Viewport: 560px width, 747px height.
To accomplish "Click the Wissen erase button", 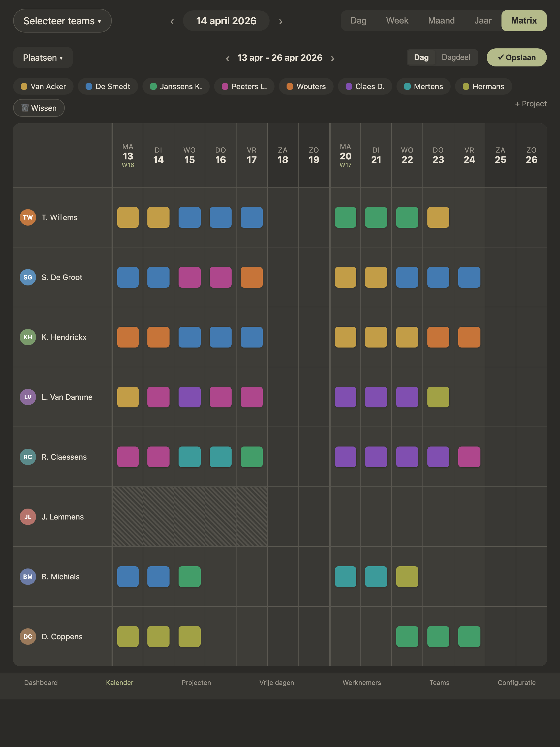I will click(x=39, y=108).
